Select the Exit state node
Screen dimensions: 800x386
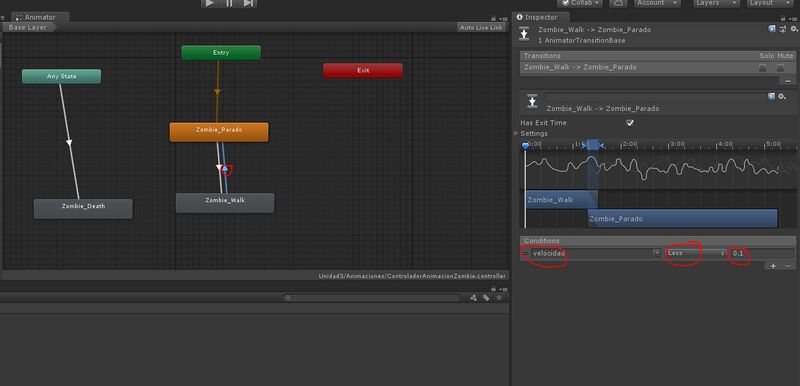(363, 70)
